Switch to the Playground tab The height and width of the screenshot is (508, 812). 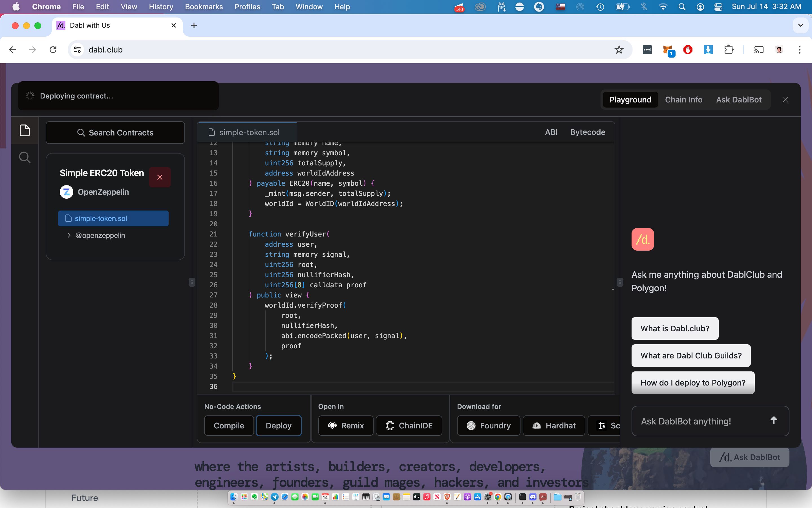tap(630, 100)
